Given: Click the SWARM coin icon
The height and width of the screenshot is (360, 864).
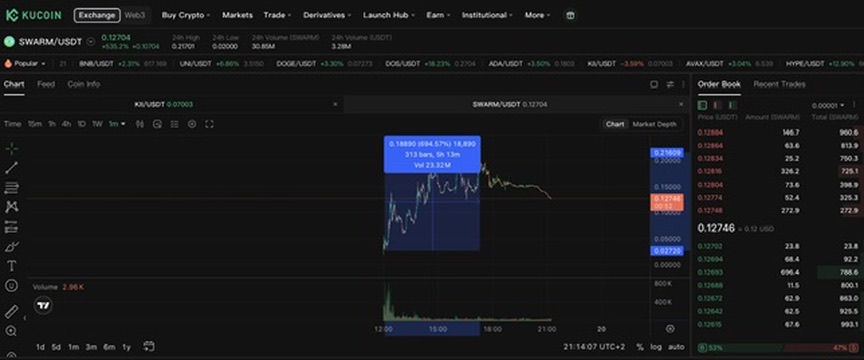Looking at the screenshot, I should (x=9, y=41).
